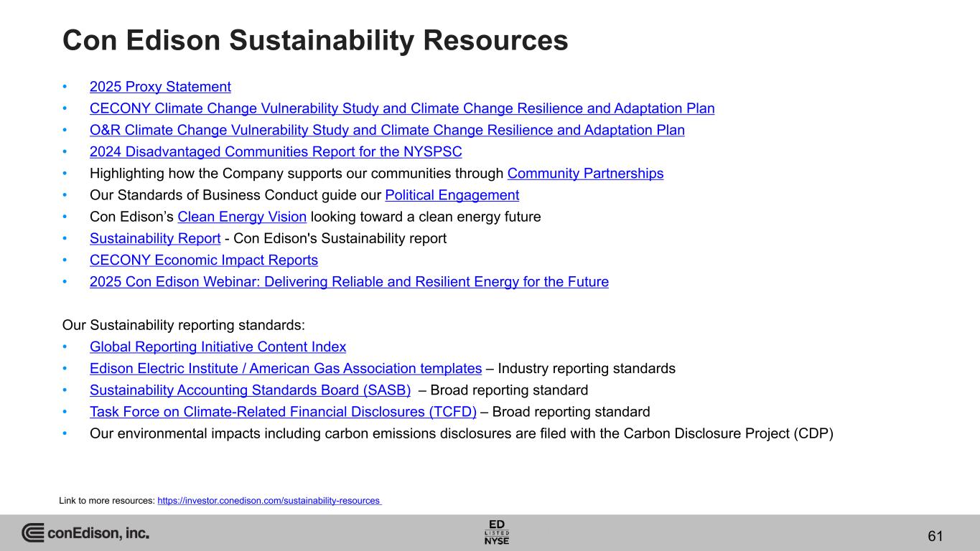The width and height of the screenshot is (980, 551).
Task: Click the ED Listed NYSE badge
Action: click(497, 532)
